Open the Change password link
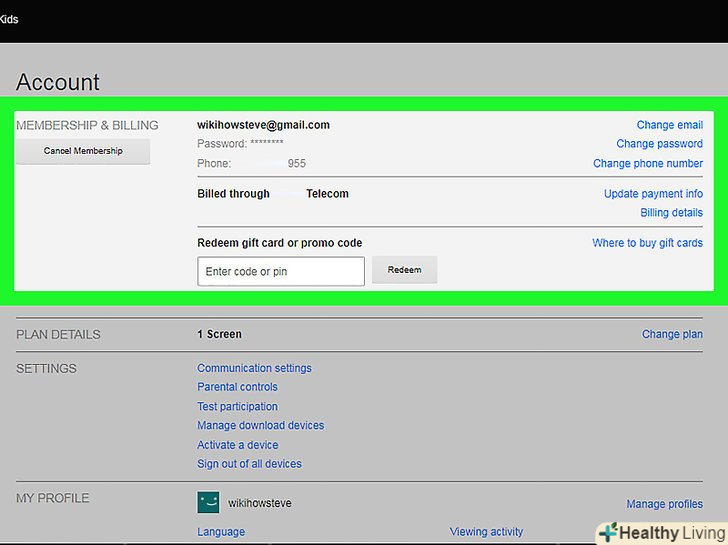The image size is (728, 545). (x=659, y=144)
